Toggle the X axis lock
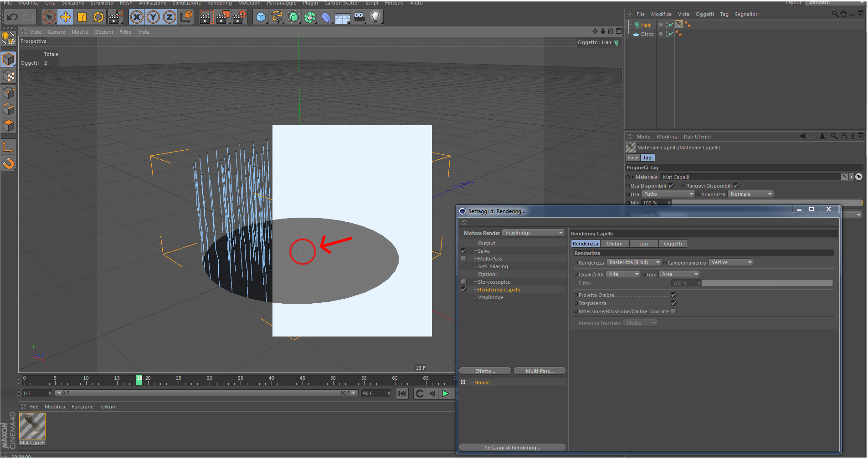The image size is (868, 459). (136, 17)
